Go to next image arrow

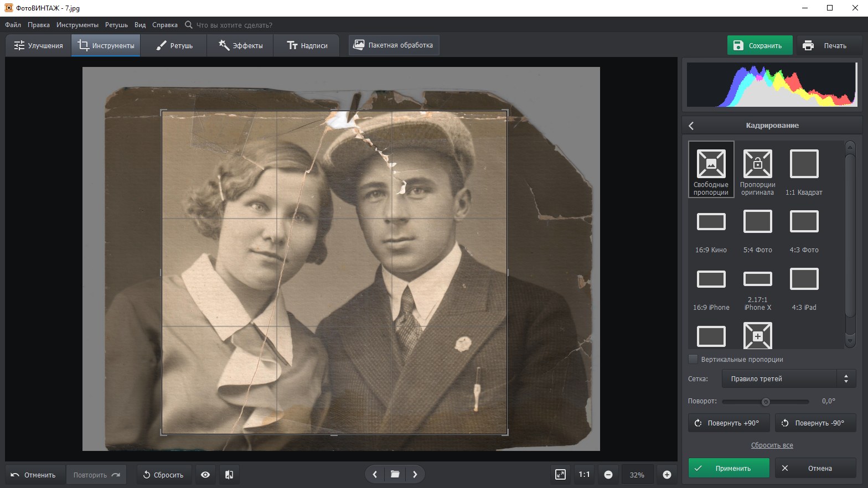point(415,474)
